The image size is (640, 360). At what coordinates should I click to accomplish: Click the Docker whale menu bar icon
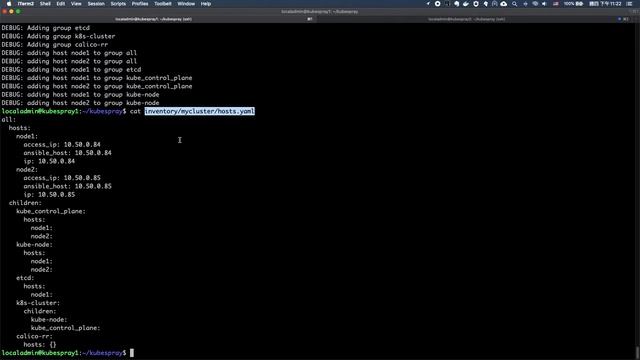pyautogui.click(x=466, y=4)
